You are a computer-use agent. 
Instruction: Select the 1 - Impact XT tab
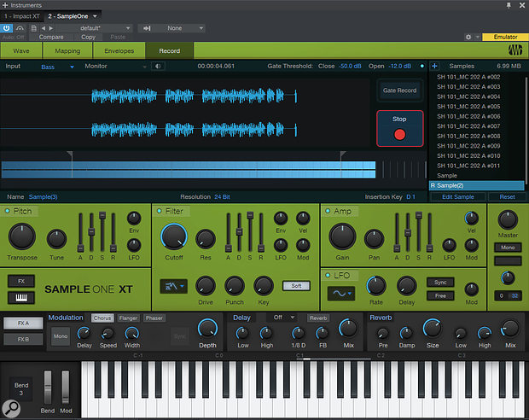click(x=22, y=16)
